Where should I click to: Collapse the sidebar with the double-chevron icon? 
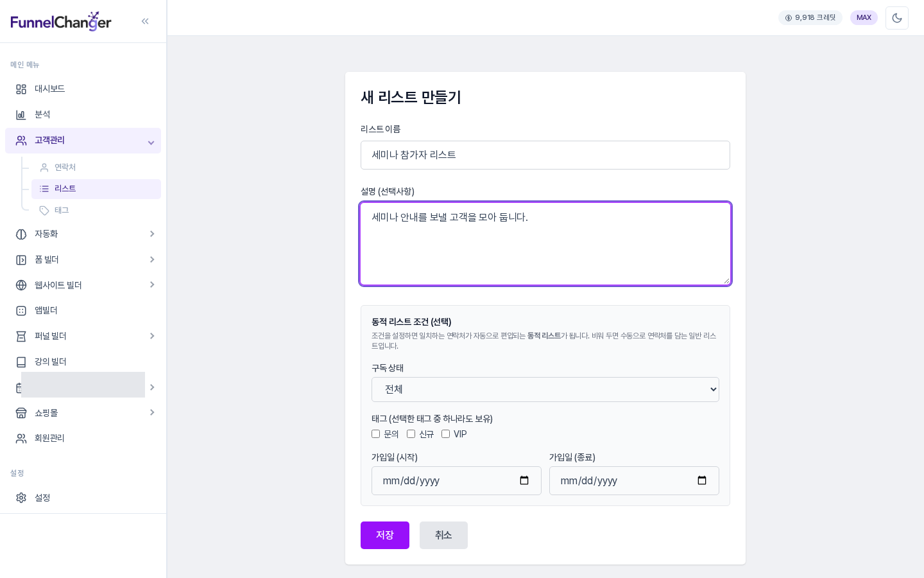pos(145,21)
